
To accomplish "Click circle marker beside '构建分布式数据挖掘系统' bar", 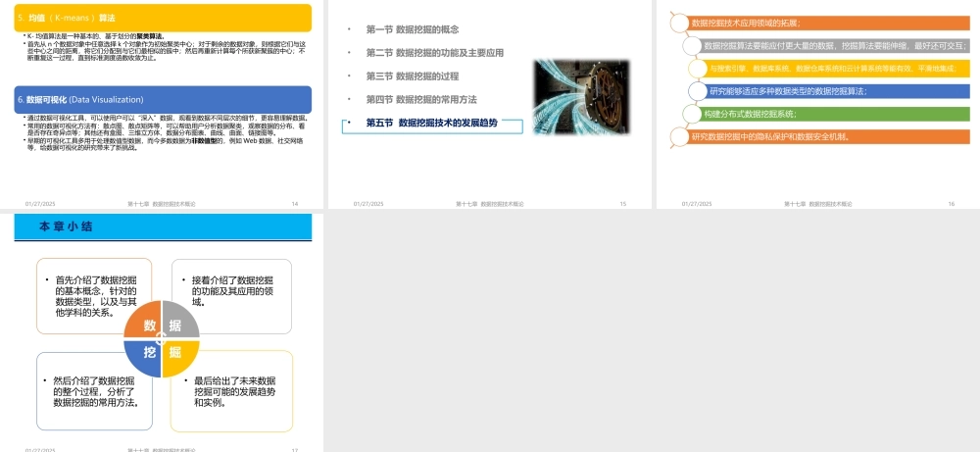I will tap(692, 114).
